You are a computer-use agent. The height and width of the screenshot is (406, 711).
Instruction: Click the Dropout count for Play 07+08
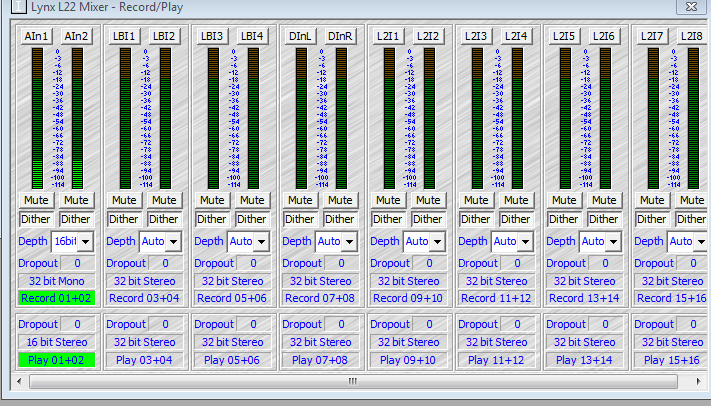(341, 324)
